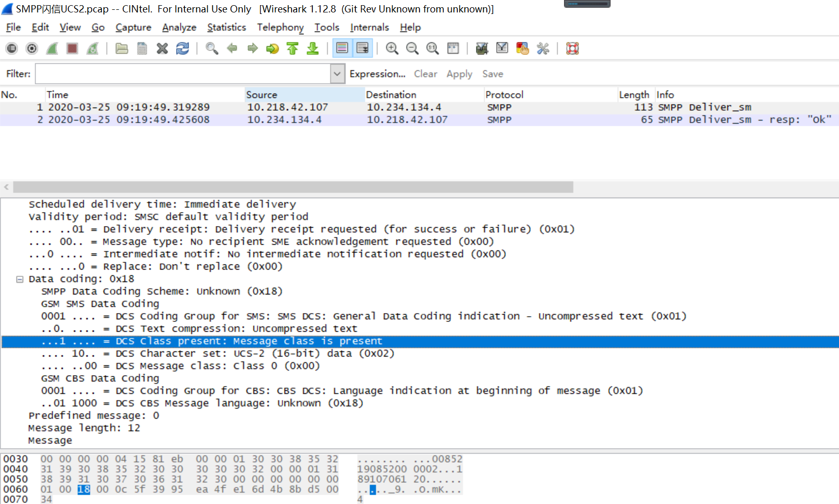
Task: Go to packet number icon
Action: click(x=272, y=49)
